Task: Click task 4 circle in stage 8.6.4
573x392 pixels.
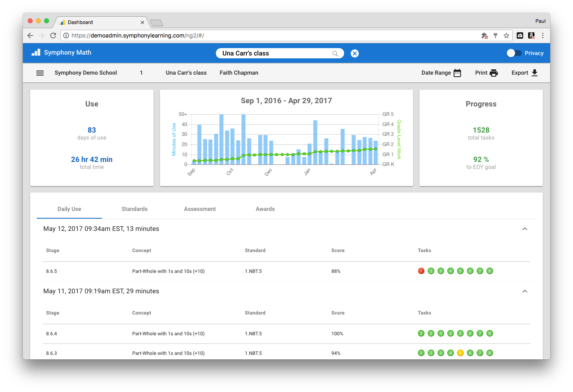Action: pos(451,333)
